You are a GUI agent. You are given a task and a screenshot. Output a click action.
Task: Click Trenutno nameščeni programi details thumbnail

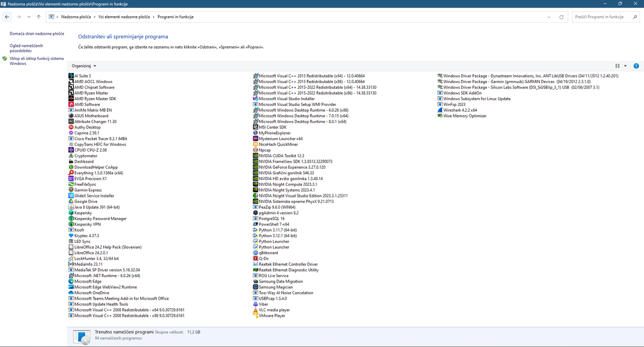(x=82, y=336)
